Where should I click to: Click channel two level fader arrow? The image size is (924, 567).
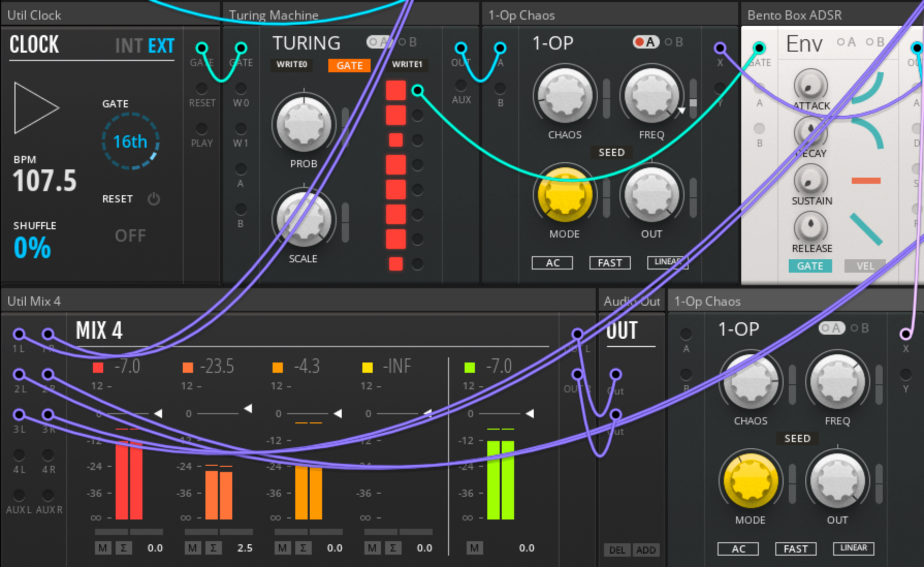pyautogui.click(x=248, y=409)
